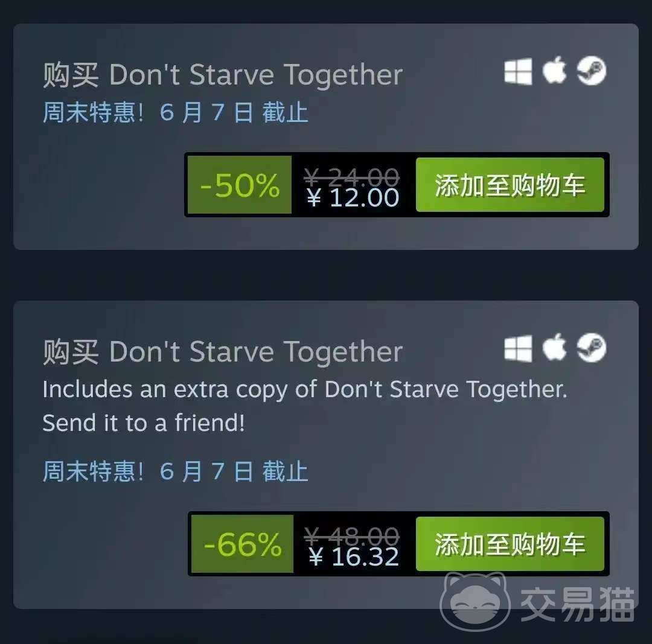Viewport: 652px width, 644px height.
Task: Add the ¥16.32 two-copy bundle to cart
Action: point(510,544)
